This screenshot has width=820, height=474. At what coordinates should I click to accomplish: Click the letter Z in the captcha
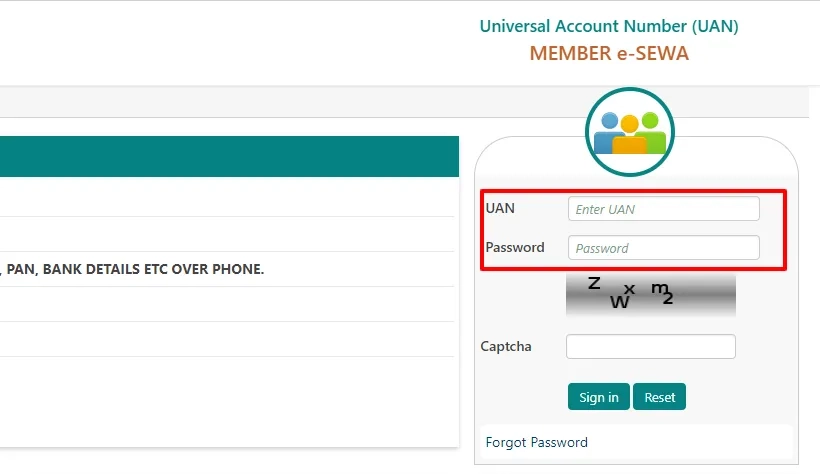pyautogui.click(x=594, y=283)
